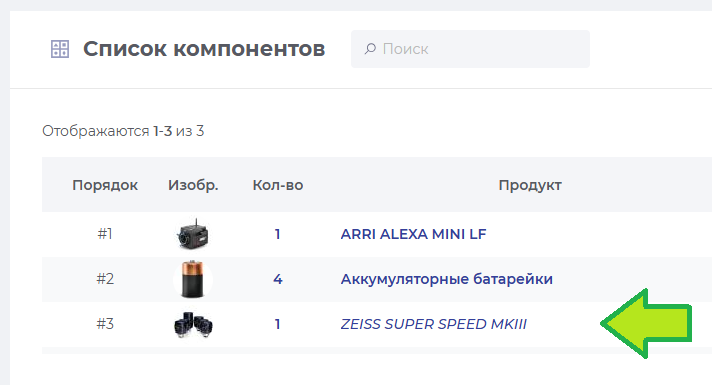
Task: Click quantity 4 for Аккумуляторные батарейки
Action: point(277,279)
